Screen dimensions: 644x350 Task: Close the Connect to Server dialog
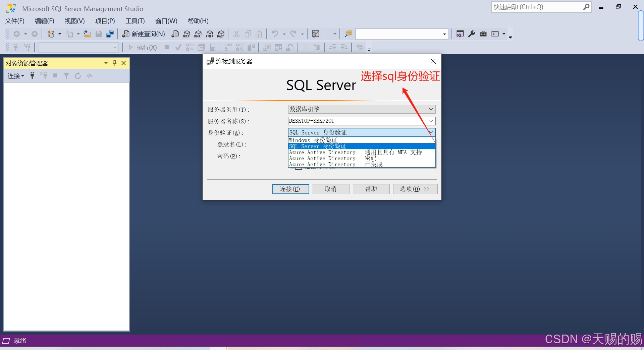click(433, 61)
